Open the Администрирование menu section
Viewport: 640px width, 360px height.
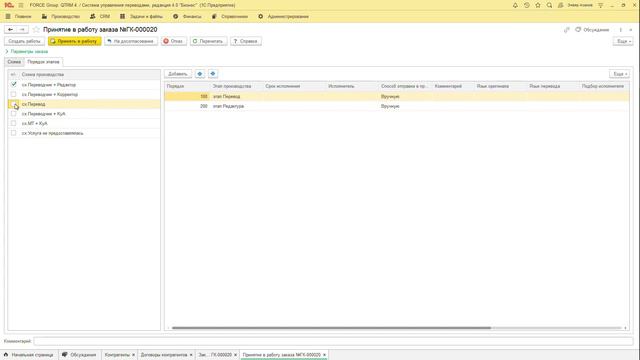pos(283,16)
